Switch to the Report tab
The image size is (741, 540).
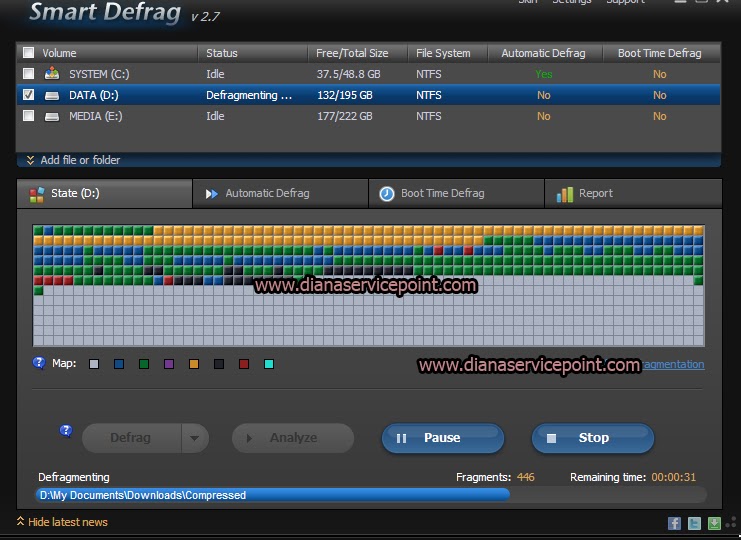(x=633, y=193)
